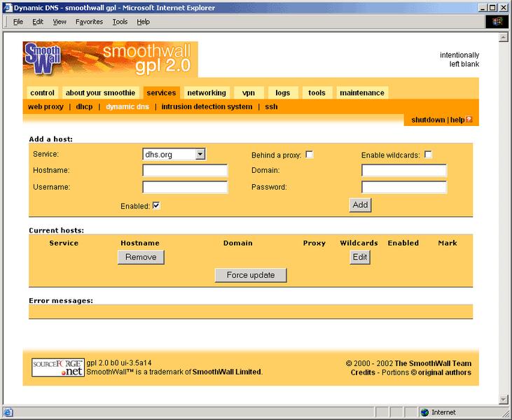Click the Windows flag throbber icon
This screenshot has width=512, height=420.
point(497,22)
